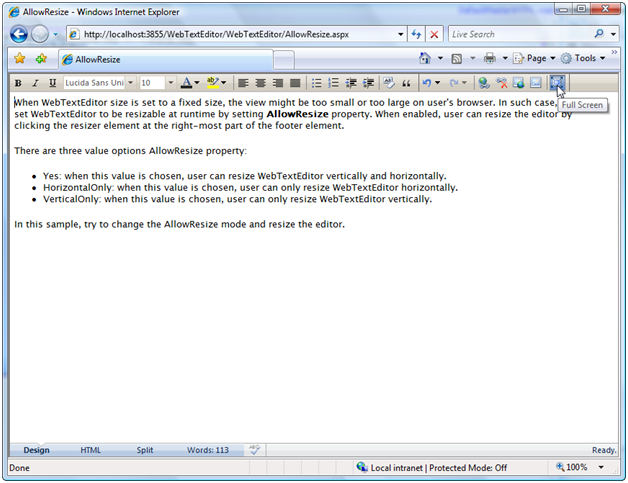Expand the font color dropdown arrow
This screenshot has width=628, height=483.
click(x=197, y=83)
